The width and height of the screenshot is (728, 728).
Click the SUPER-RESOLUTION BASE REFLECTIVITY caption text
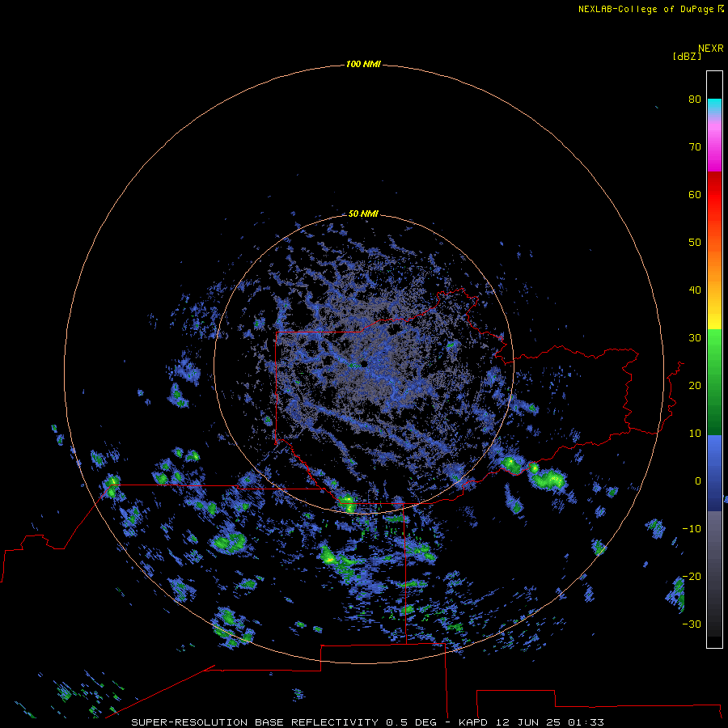tap(255, 722)
